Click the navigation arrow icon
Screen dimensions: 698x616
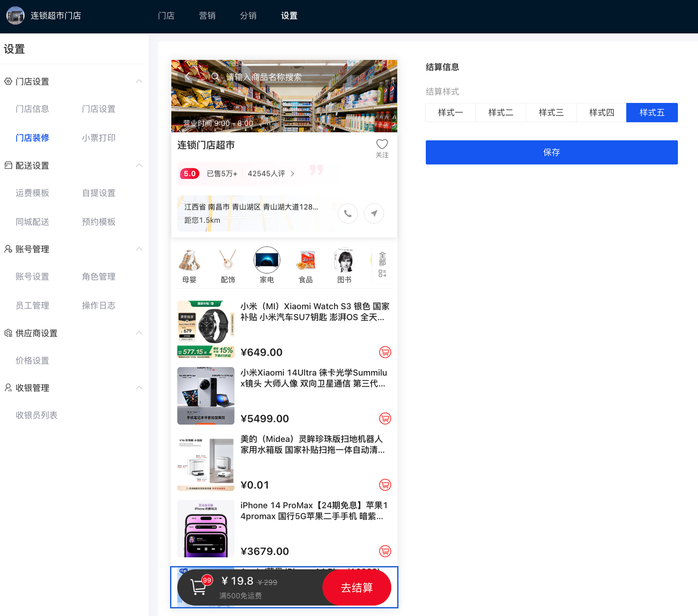pyautogui.click(x=374, y=214)
